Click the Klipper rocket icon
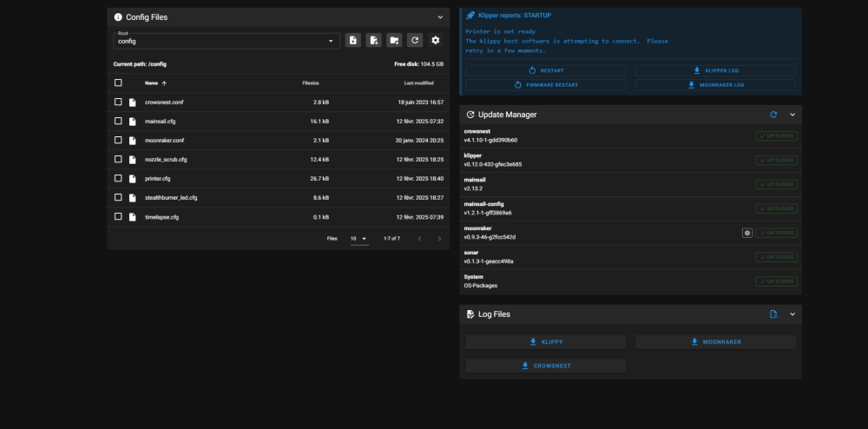868x429 pixels. (x=470, y=16)
